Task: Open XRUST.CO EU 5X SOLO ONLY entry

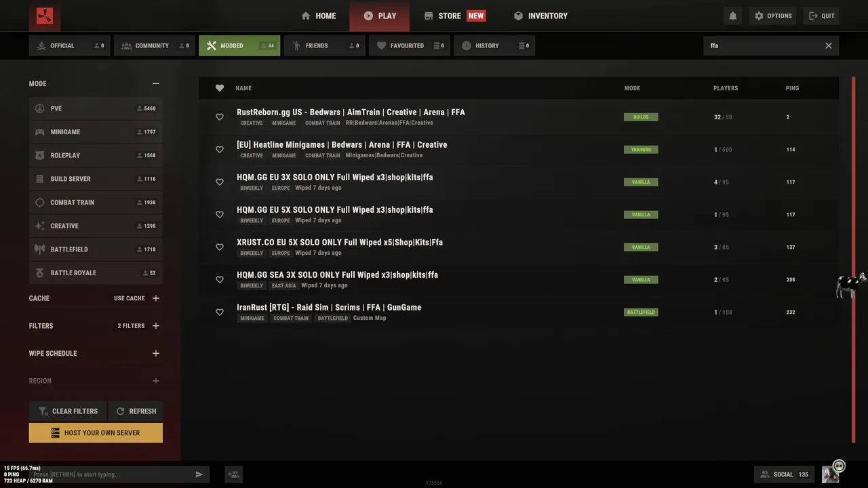Action: pyautogui.click(x=519, y=247)
